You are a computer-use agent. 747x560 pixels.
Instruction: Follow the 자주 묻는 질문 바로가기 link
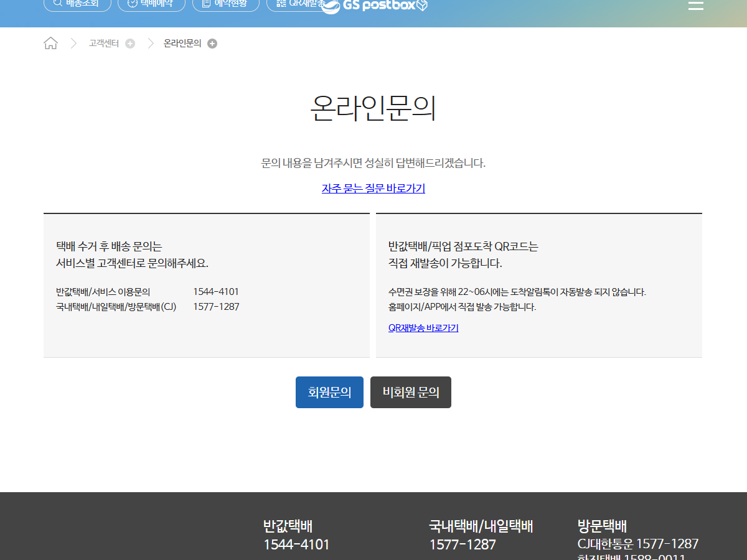tap(374, 189)
